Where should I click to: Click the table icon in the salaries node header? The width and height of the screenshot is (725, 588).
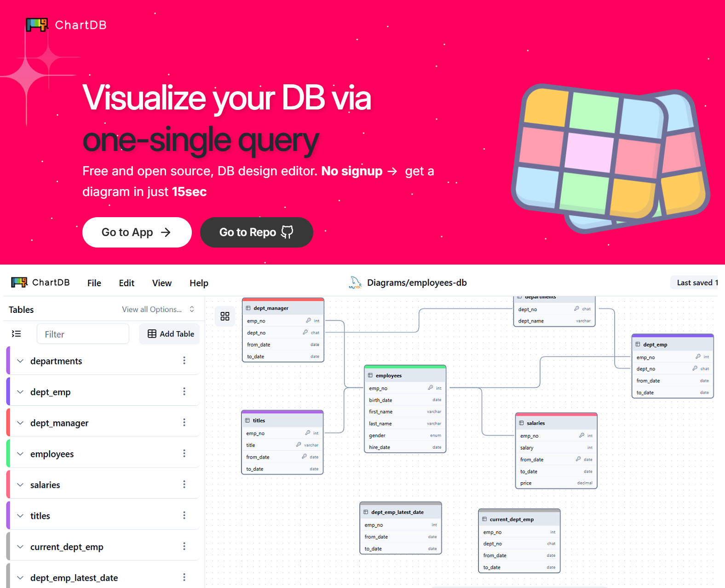coord(521,423)
